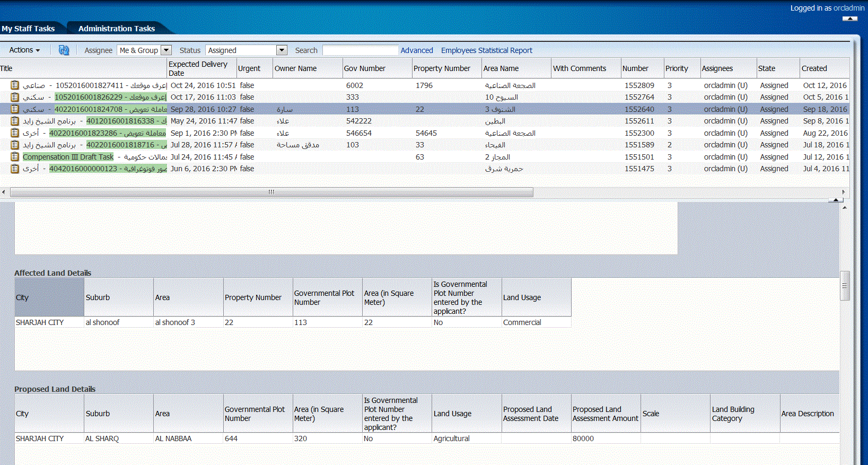Open the Compensation III Draft Task title

[x=68, y=157]
